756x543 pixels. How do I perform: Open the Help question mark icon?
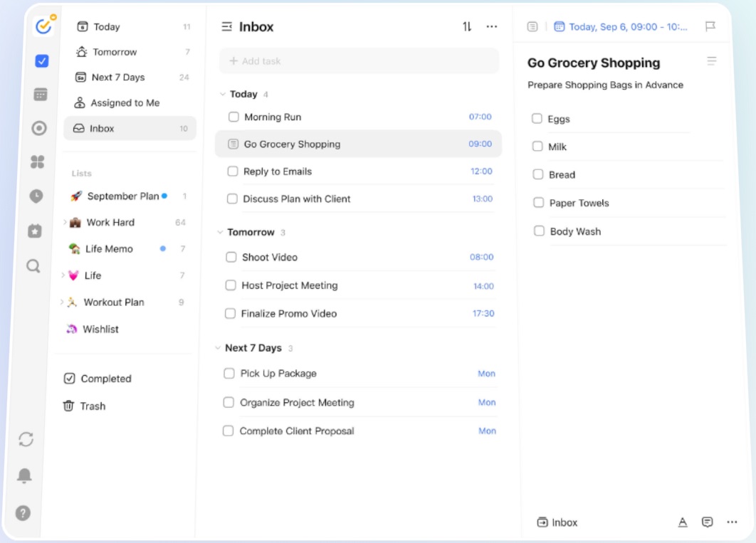(23, 513)
